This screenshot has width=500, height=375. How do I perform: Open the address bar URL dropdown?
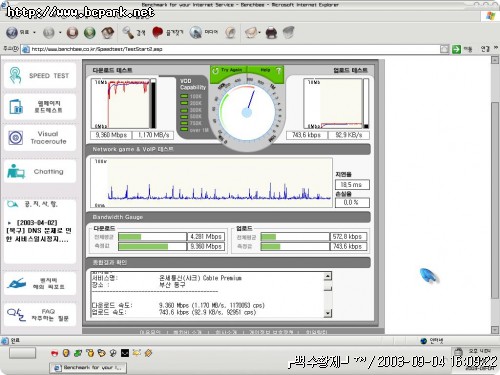click(x=444, y=49)
